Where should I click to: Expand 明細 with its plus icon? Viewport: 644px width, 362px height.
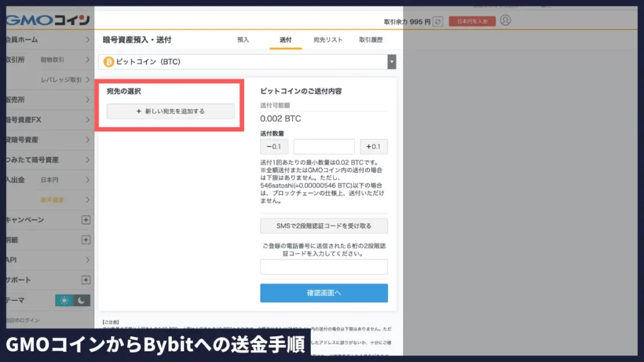pyautogui.click(x=86, y=239)
